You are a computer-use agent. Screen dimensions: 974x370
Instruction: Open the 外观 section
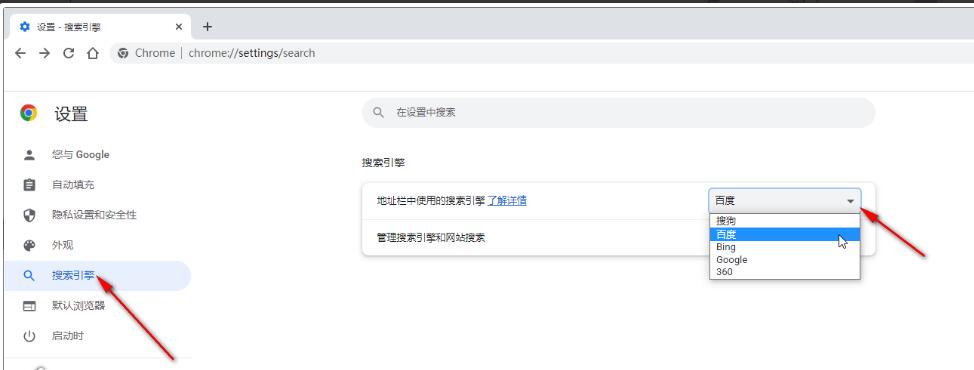point(97,245)
